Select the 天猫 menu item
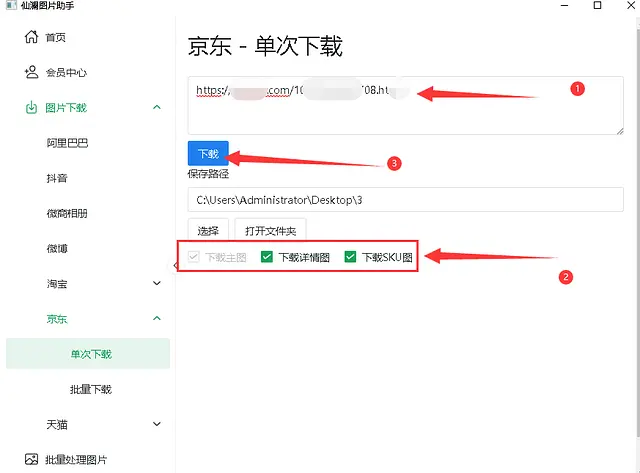 tap(57, 424)
